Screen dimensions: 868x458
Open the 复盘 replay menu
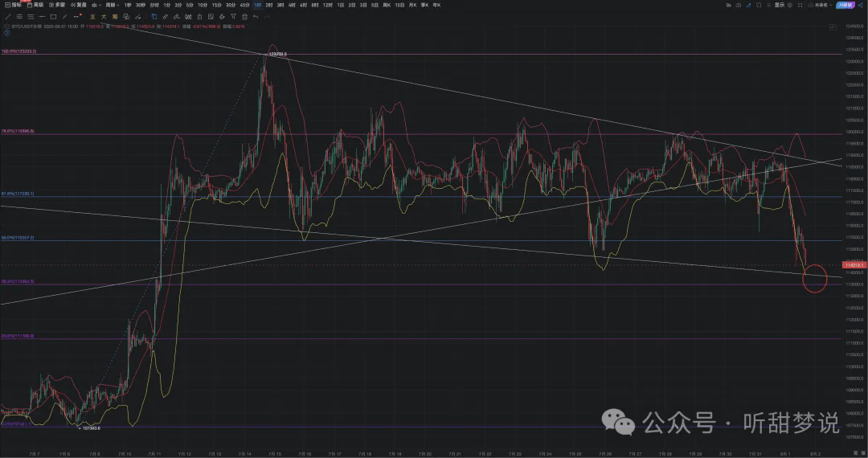coord(79,5)
